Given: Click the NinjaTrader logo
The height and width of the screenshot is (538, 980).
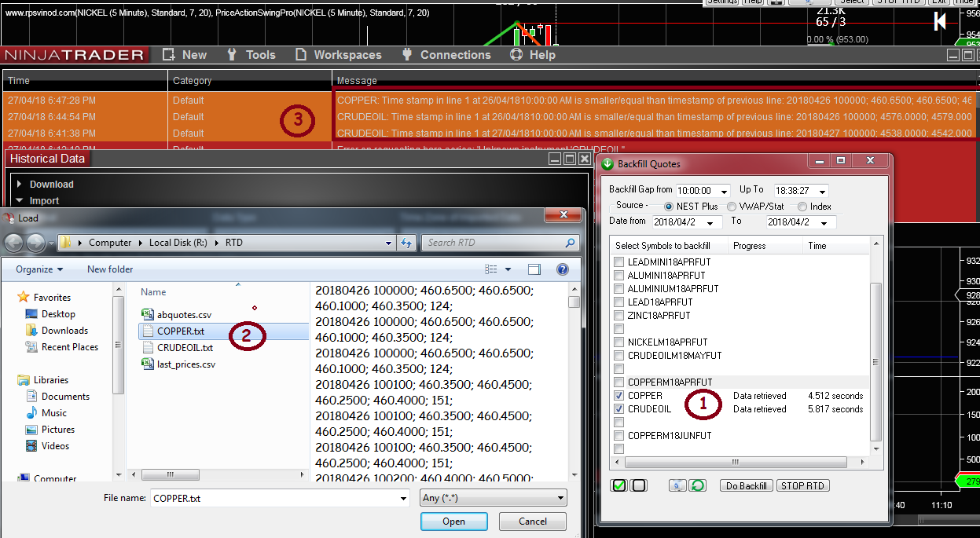Looking at the screenshot, I should pos(74,55).
